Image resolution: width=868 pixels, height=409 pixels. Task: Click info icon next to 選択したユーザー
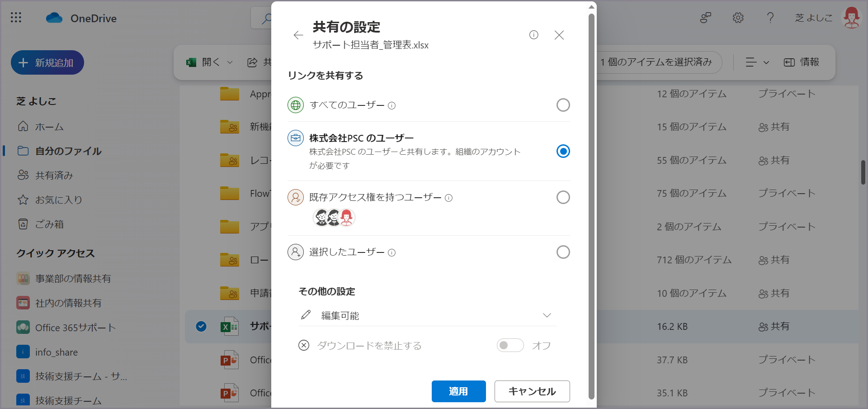(392, 252)
